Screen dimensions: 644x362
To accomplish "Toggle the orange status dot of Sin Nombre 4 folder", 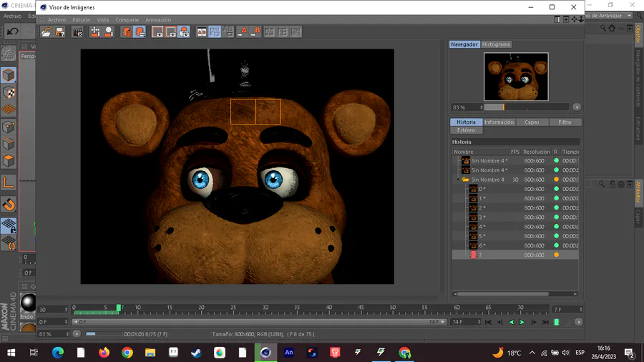I will [x=556, y=180].
